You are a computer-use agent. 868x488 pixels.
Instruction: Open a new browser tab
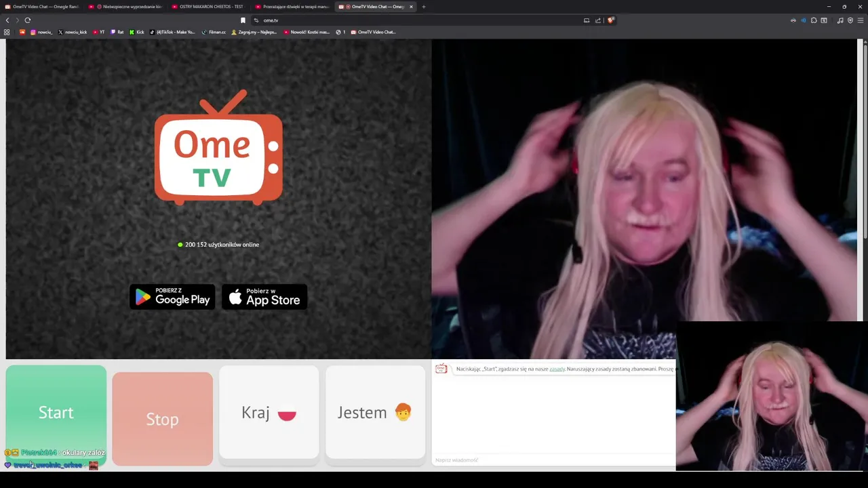click(x=424, y=7)
